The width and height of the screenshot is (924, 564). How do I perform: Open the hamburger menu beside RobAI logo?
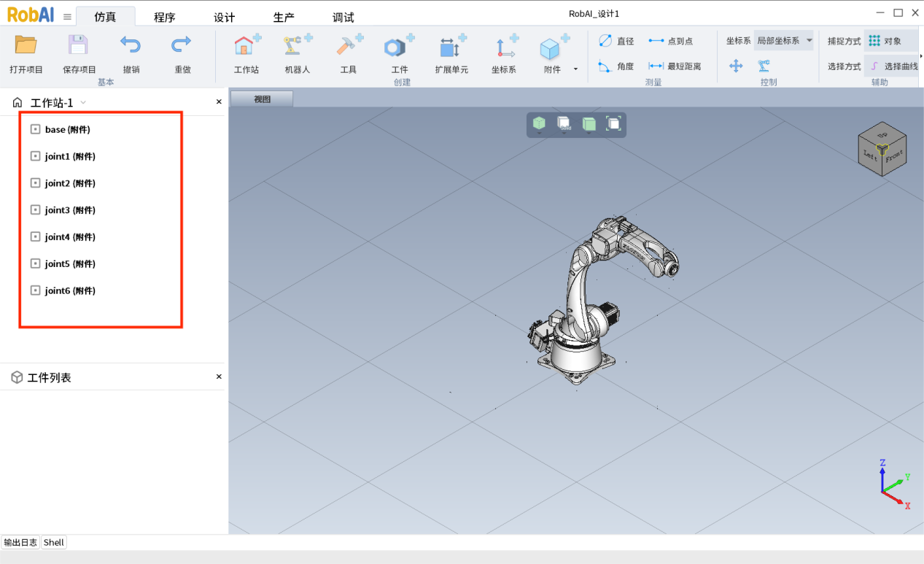(x=67, y=17)
